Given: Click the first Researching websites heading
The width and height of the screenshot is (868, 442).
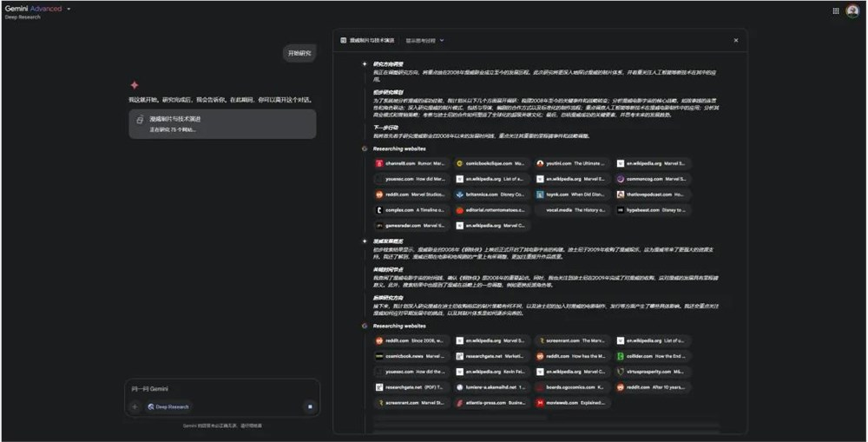Looking at the screenshot, I should [399, 148].
